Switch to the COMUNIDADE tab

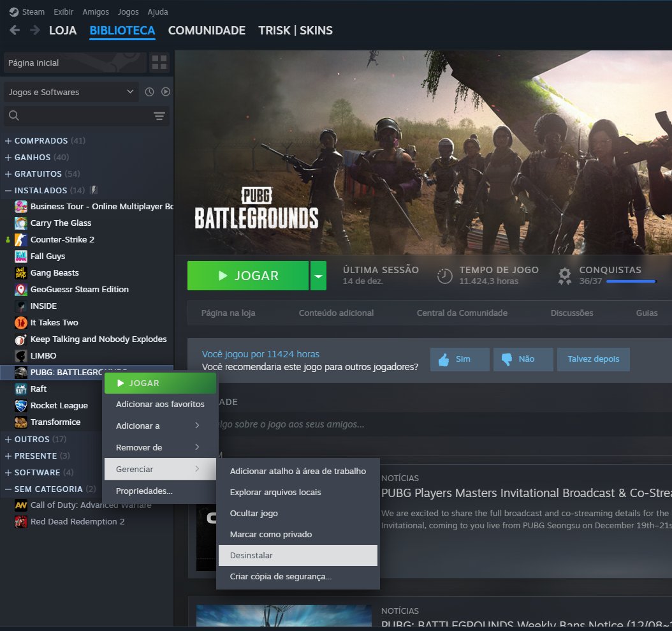[x=207, y=31]
